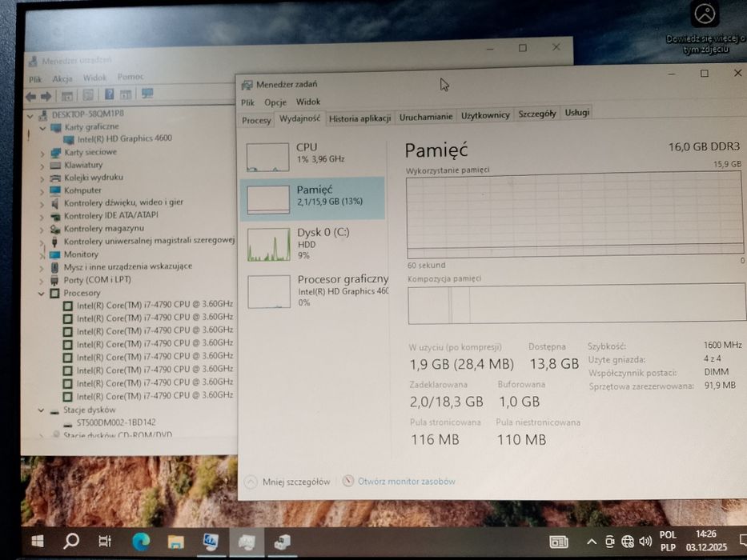The image size is (747, 560).
Task: Open Pomoc menu in Device Manager
Action: pyautogui.click(x=130, y=77)
